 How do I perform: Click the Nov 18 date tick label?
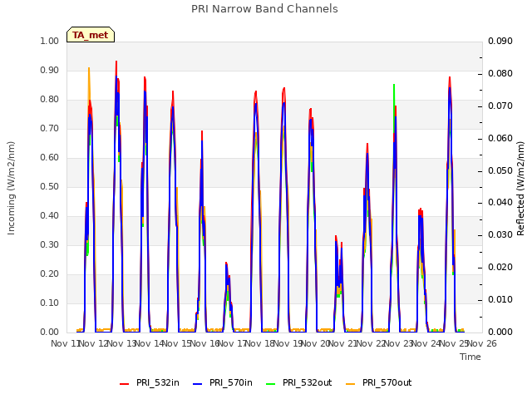click(x=260, y=343)
